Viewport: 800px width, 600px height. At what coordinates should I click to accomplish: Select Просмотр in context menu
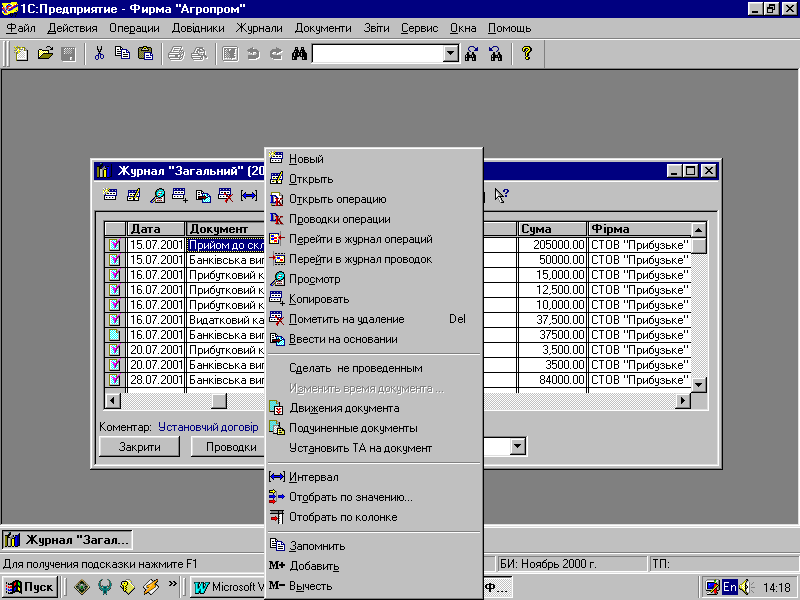[x=373, y=279]
